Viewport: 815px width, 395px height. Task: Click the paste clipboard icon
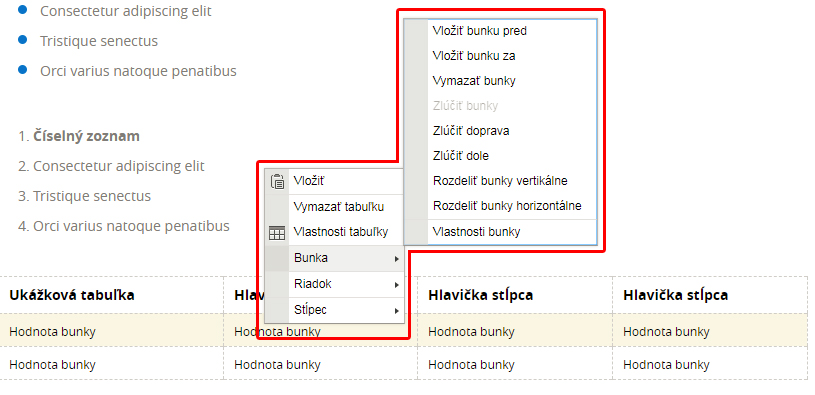pyautogui.click(x=277, y=181)
